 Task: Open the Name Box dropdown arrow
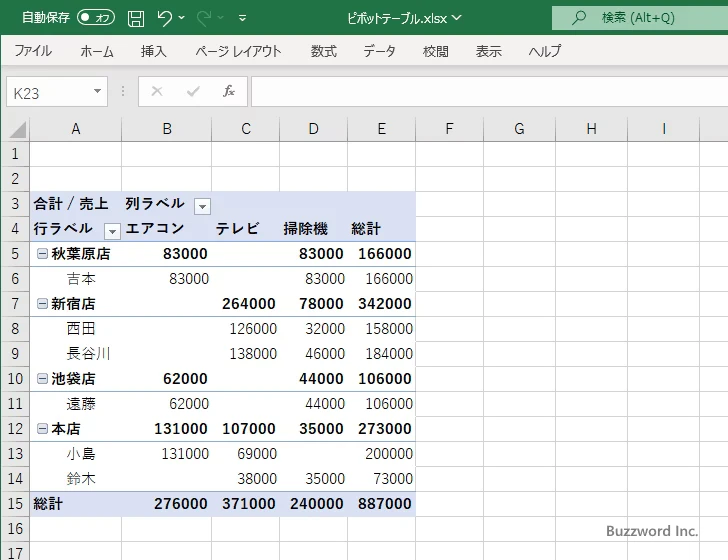98,91
